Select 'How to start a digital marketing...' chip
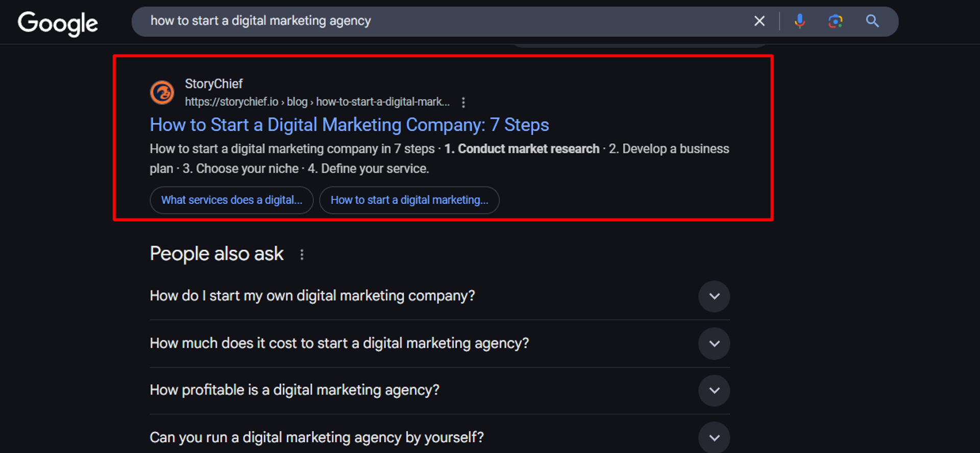 409,200
